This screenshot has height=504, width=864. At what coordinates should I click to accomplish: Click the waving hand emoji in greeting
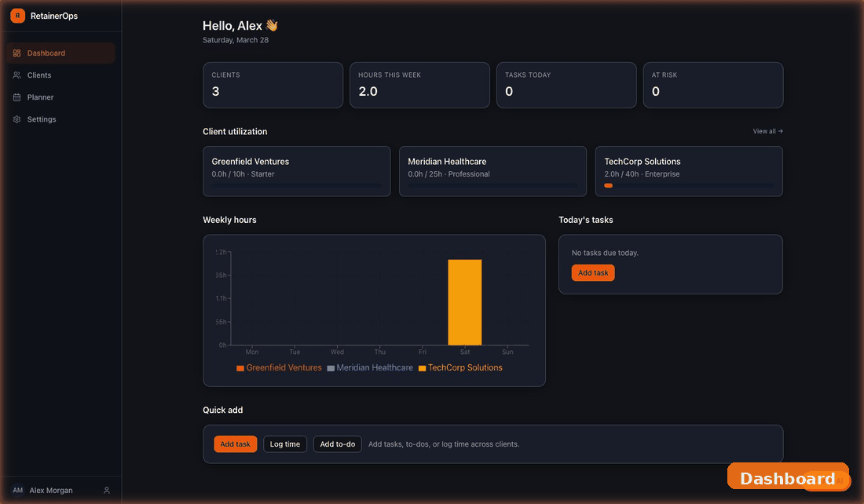(271, 25)
